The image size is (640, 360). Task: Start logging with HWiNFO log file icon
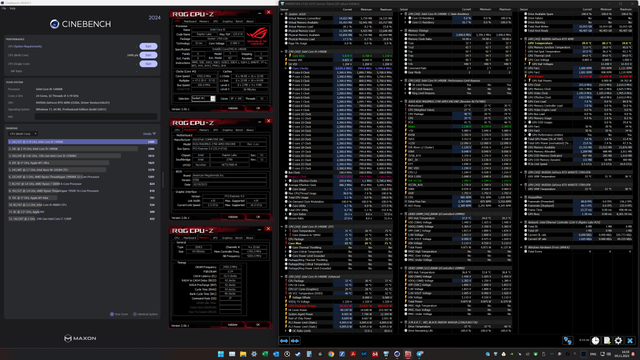click(607, 340)
